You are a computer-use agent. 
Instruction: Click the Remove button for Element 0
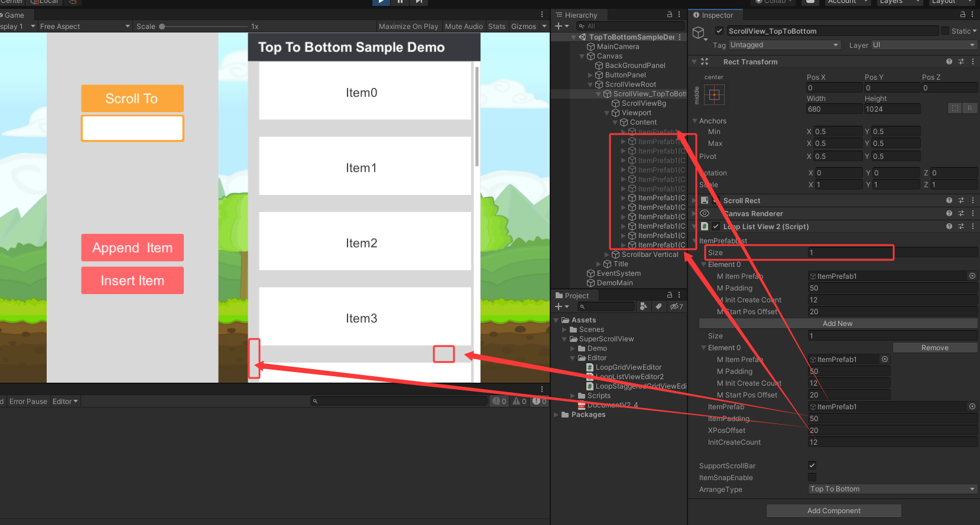click(x=934, y=347)
